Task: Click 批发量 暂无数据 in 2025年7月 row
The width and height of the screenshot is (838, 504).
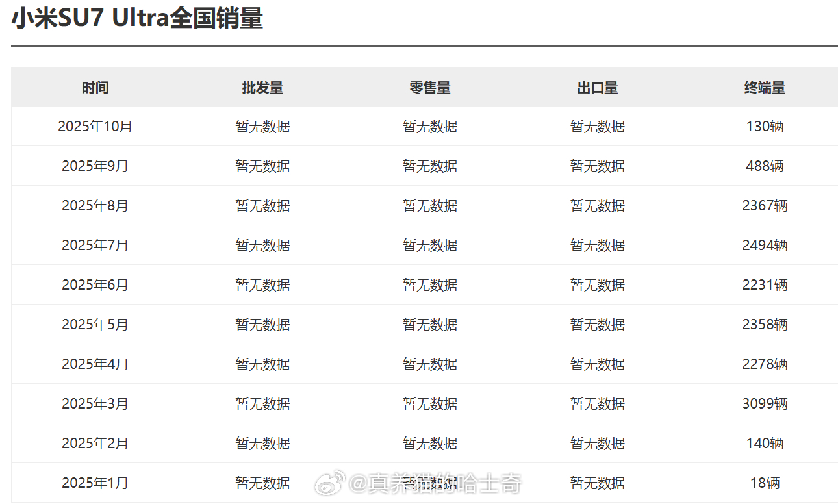Action: (x=262, y=246)
